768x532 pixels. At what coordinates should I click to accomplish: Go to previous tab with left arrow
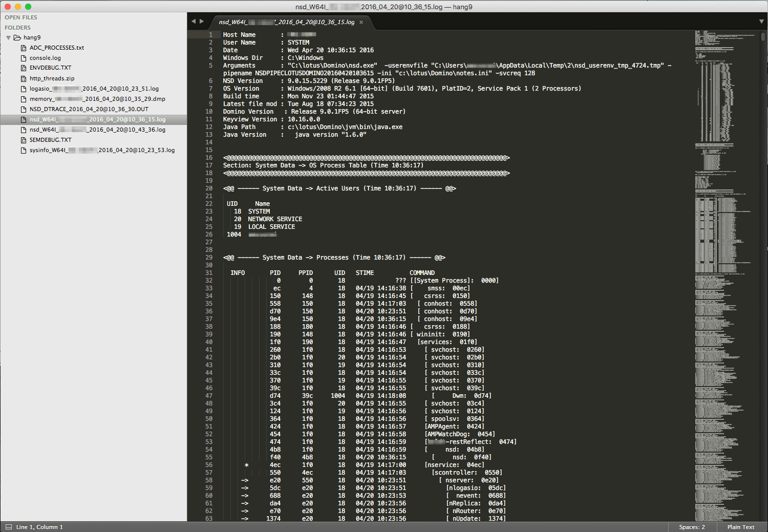point(194,22)
